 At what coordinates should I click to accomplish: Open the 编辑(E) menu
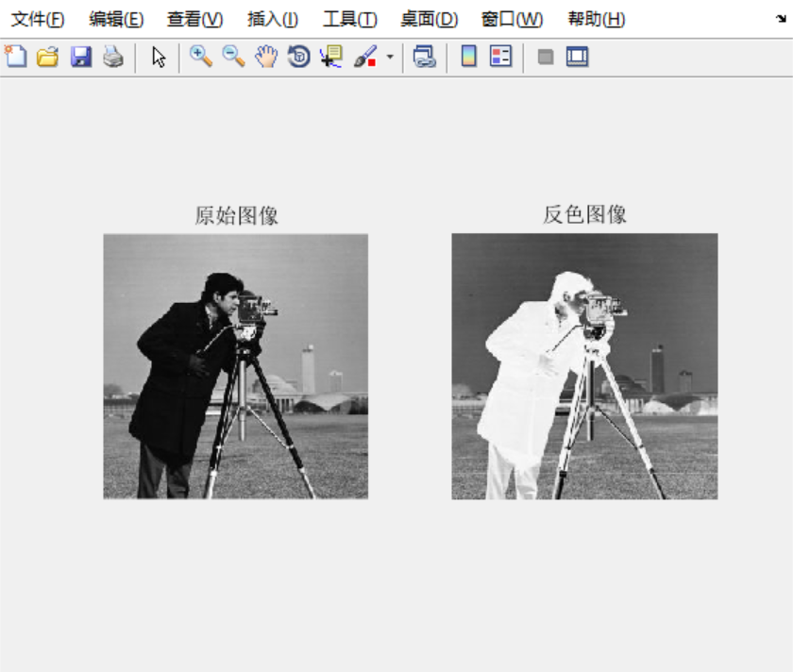pyautogui.click(x=116, y=19)
